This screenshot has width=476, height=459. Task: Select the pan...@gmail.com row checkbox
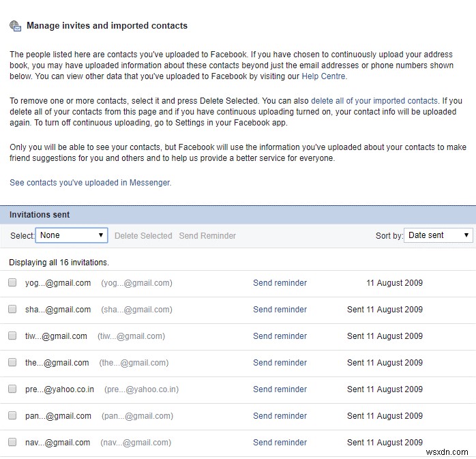coord(12,415)
